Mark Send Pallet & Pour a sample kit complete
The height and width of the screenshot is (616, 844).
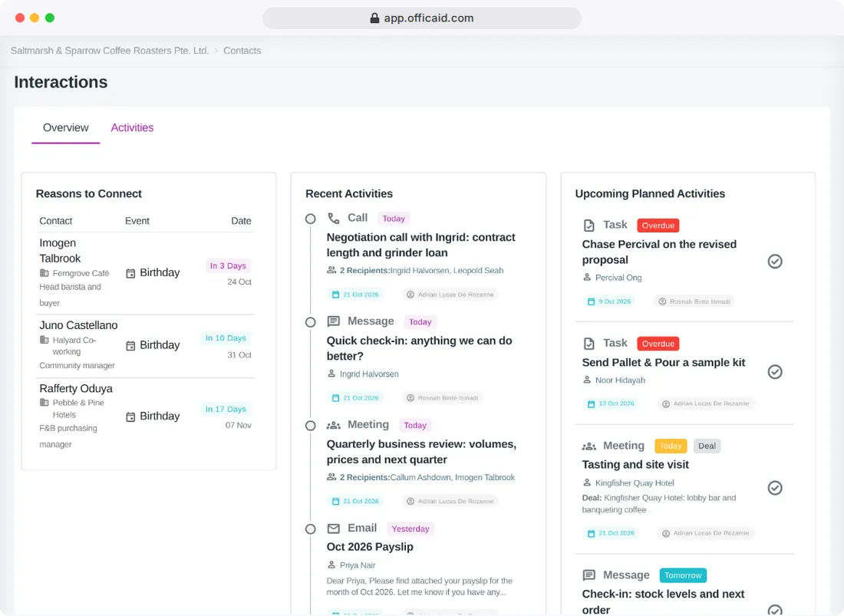(775, 372)
